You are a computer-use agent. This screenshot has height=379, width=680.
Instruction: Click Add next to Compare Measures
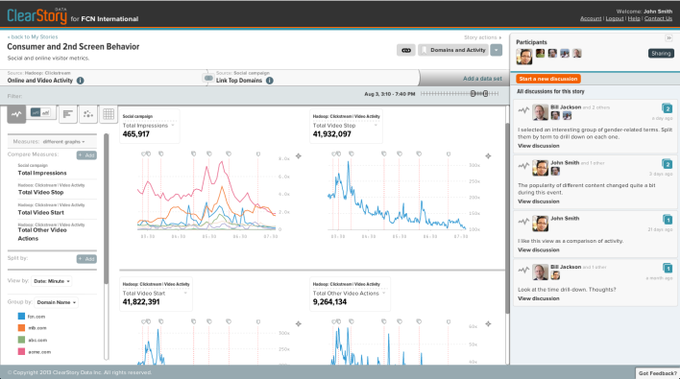point(87,155)
